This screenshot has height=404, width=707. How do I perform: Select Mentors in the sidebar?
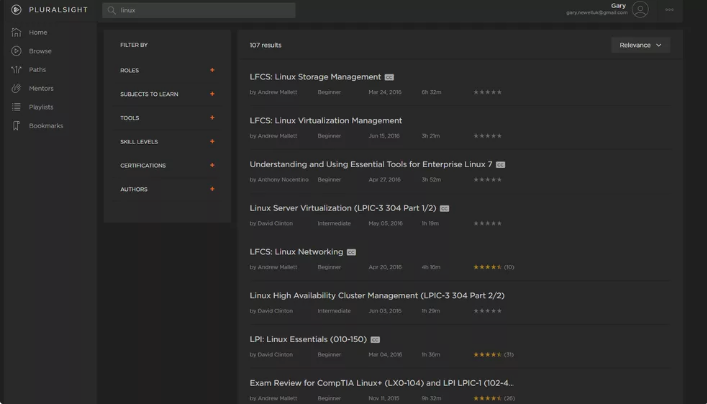(x=41, y=88)
